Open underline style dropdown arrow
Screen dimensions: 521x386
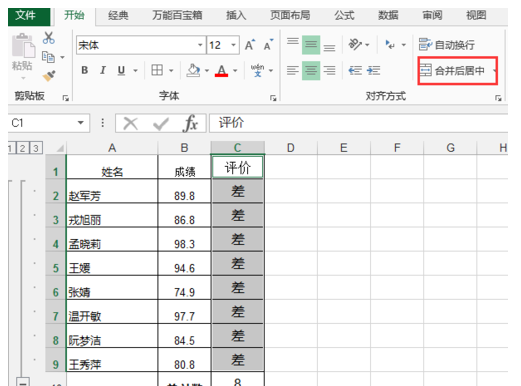135,71
